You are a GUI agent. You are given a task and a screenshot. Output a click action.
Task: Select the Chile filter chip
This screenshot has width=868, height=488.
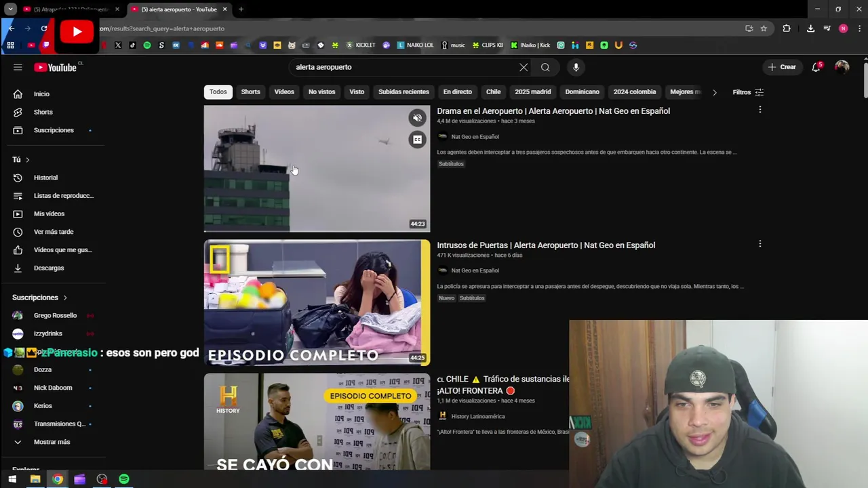(x=493, y=92)
